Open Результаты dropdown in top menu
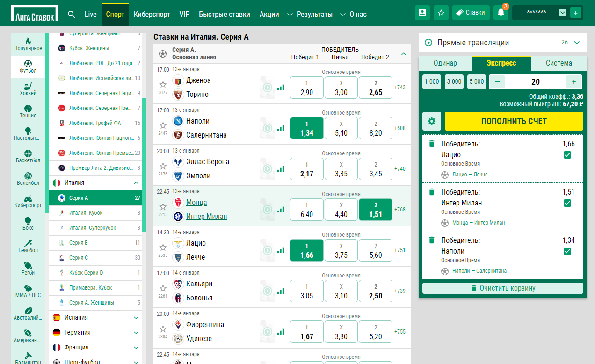 click(310, 15)
